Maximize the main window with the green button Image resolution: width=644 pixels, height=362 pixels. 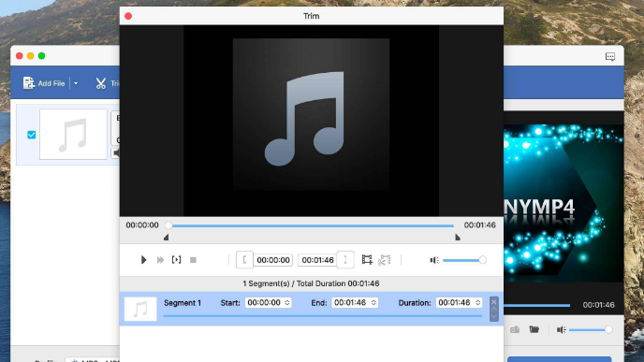pos(41,56)
